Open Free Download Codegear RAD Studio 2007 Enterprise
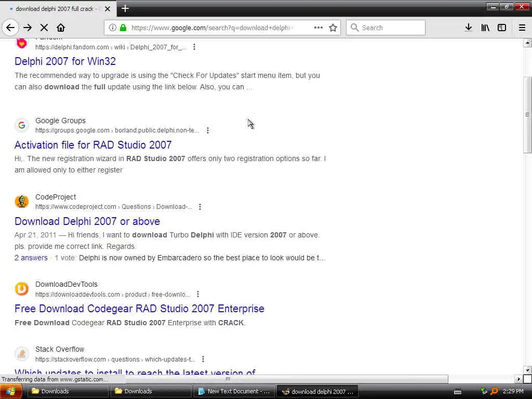The height and width of the screenshot is (399, 532). [x=139, y=309]
